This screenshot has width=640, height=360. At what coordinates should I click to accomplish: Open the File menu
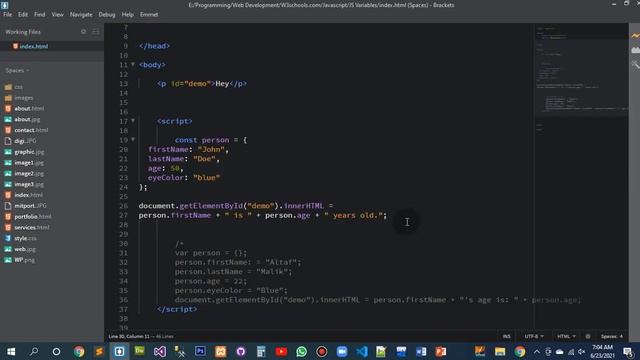7,14
